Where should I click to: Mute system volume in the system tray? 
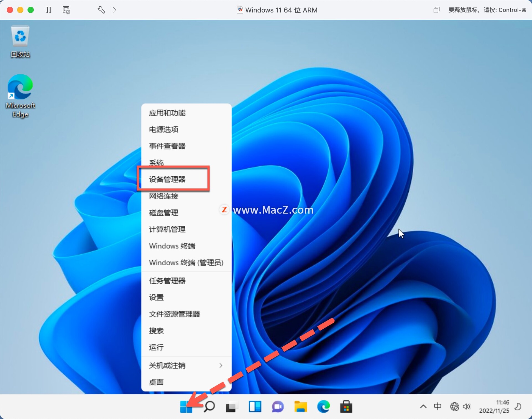(467, 407)
